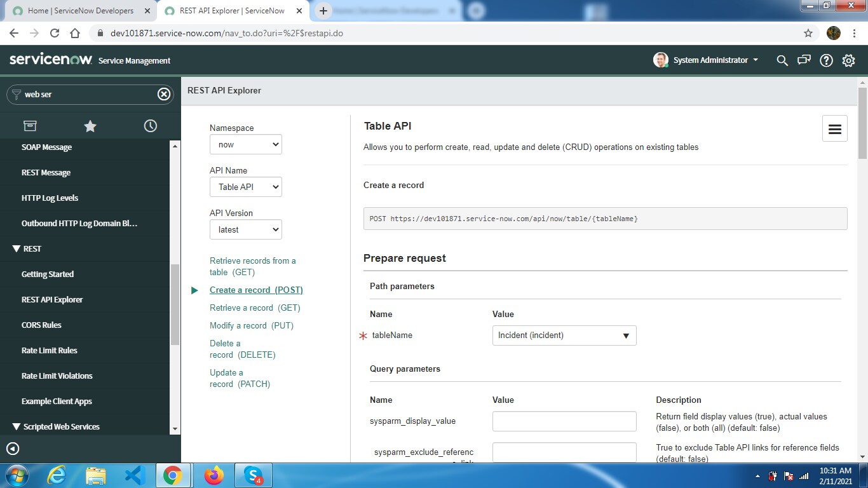Open tableName Incident dropdown

(x=564, y=335)
